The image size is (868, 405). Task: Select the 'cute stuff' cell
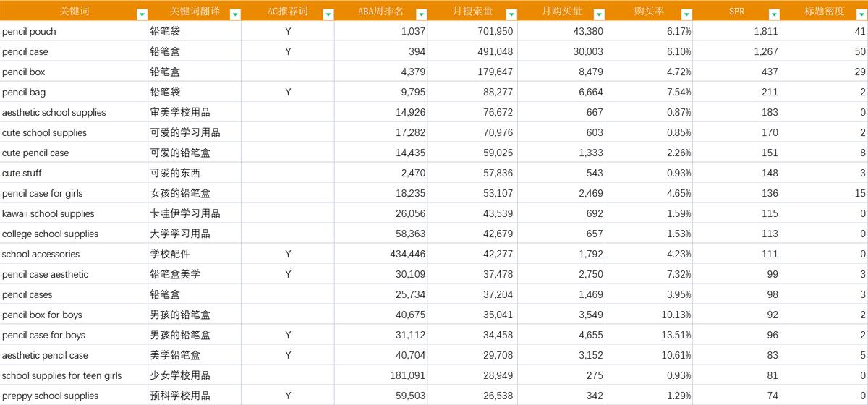point(74,173)
